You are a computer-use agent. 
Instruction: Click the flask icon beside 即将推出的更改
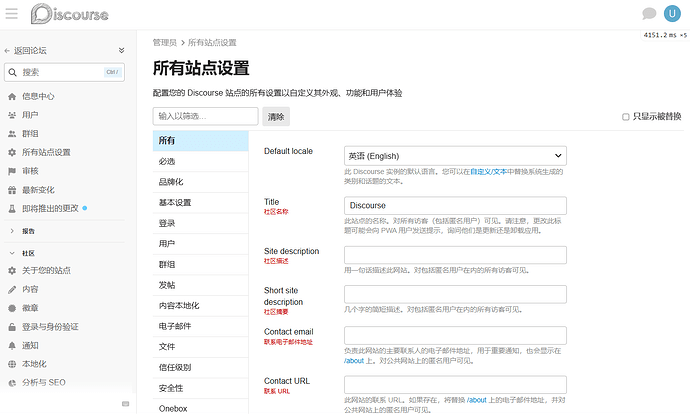pos(12,209)
